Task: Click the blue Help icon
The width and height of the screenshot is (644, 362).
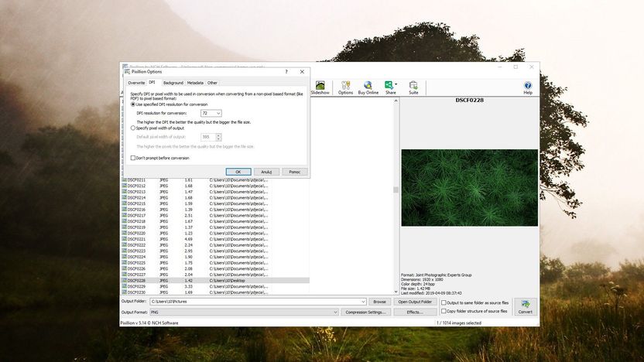Action: click(528, 85)
